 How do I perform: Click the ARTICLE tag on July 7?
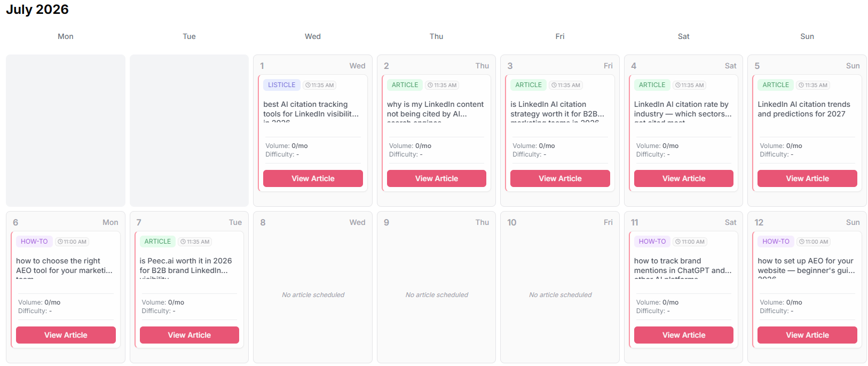coord(157,242)
